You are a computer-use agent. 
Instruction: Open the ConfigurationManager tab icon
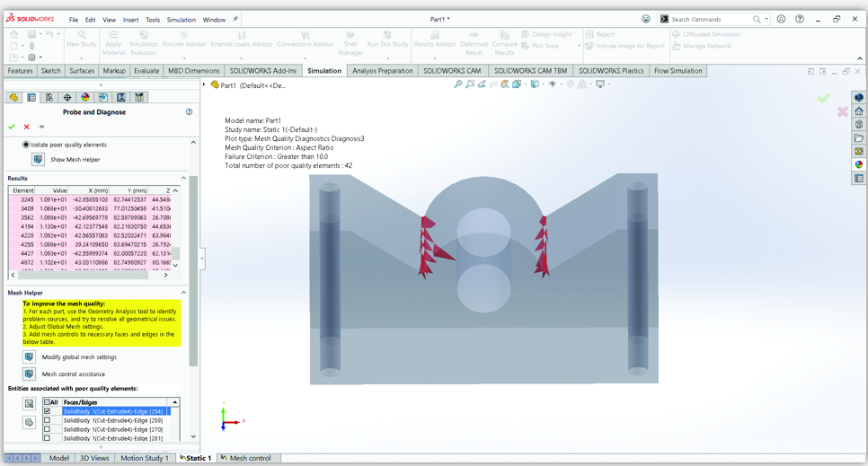49,97
